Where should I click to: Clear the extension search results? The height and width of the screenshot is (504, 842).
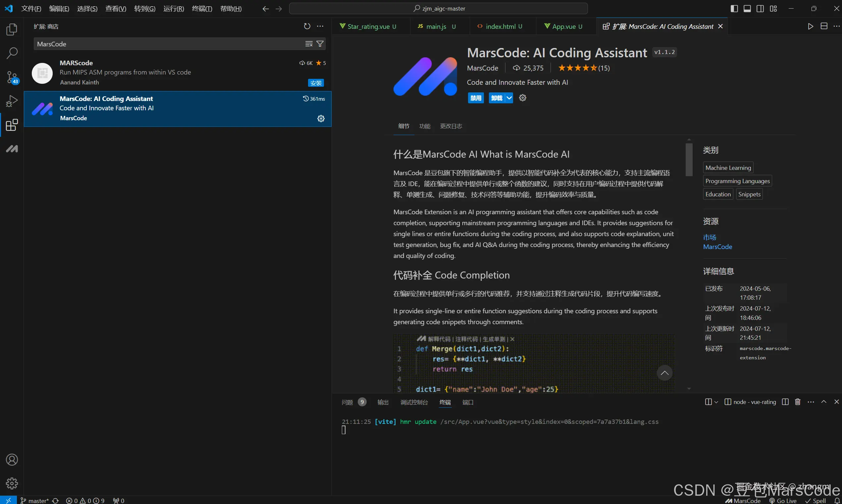pyautogui.click(x=308, y=44)
